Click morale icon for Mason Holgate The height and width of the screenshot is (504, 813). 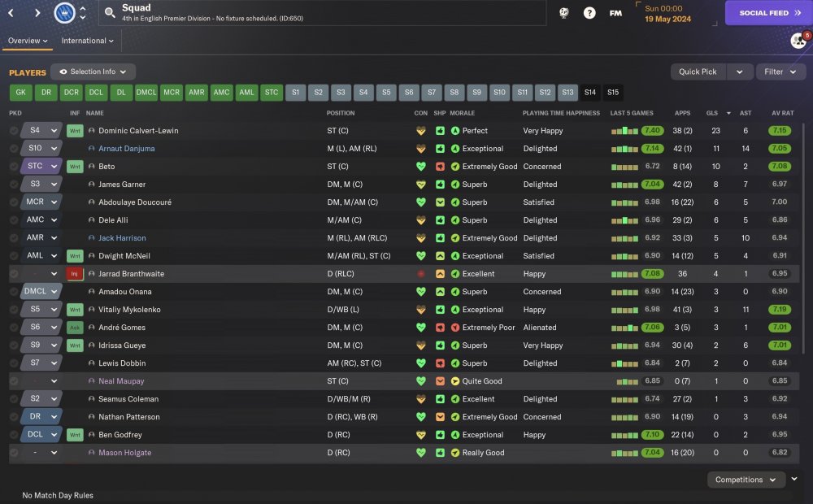pyautogui.click(x=454, y=453)
